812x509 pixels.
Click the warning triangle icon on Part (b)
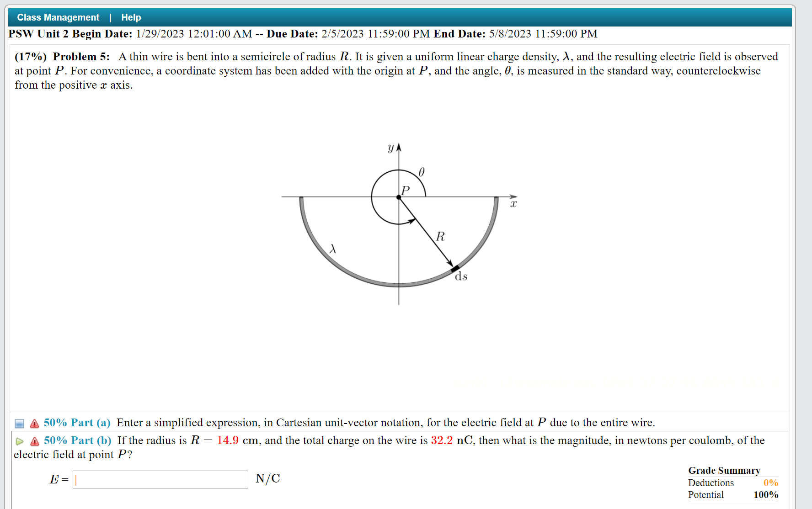[x=34, y=440]
